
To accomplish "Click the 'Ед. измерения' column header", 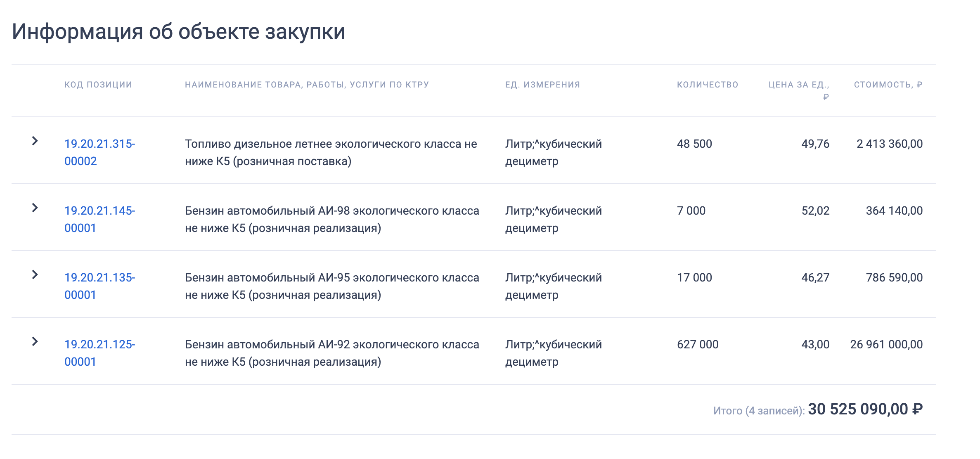I will [x=543, y=85].
